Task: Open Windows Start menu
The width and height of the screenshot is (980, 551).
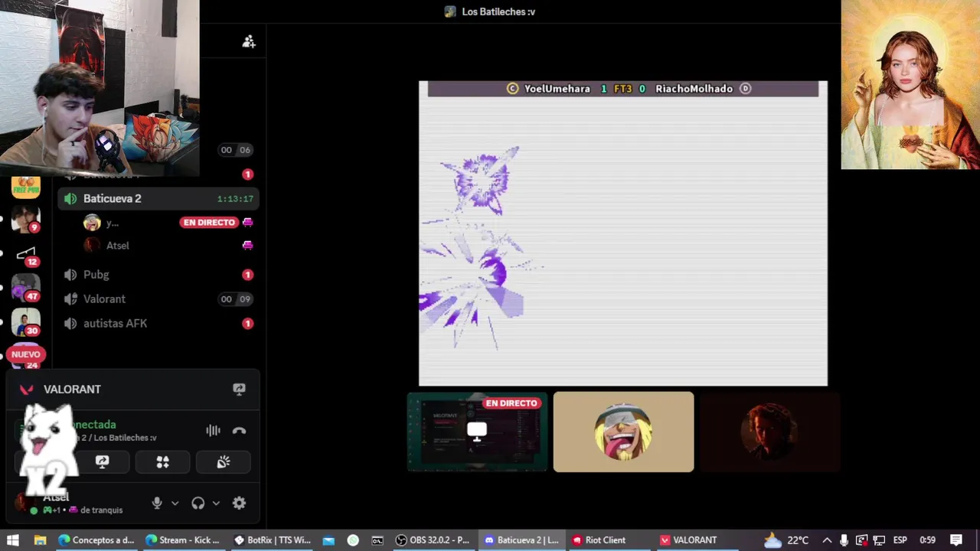Action: [12, 540]
